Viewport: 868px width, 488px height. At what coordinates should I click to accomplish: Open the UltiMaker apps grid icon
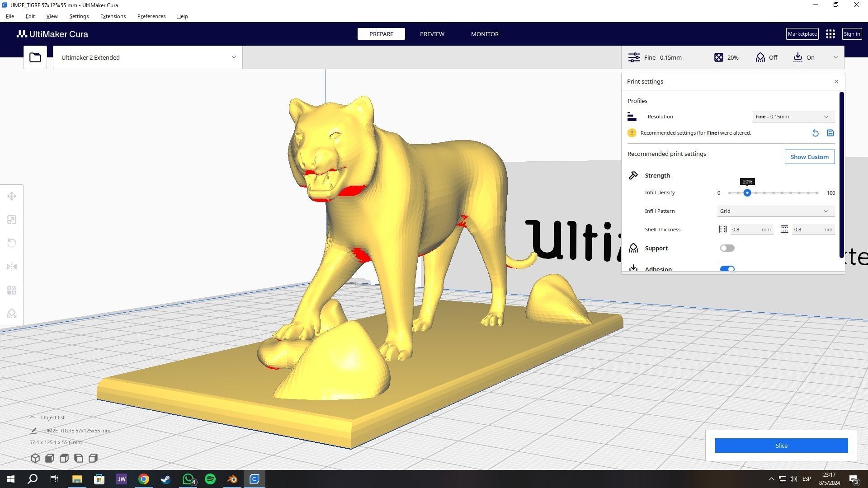point(830,34)
